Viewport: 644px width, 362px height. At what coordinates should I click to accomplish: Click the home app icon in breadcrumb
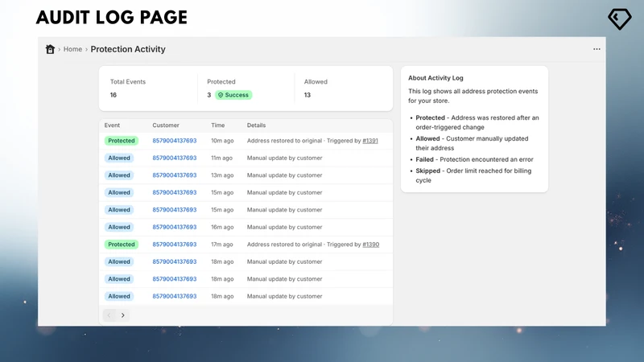click(50, 49)
